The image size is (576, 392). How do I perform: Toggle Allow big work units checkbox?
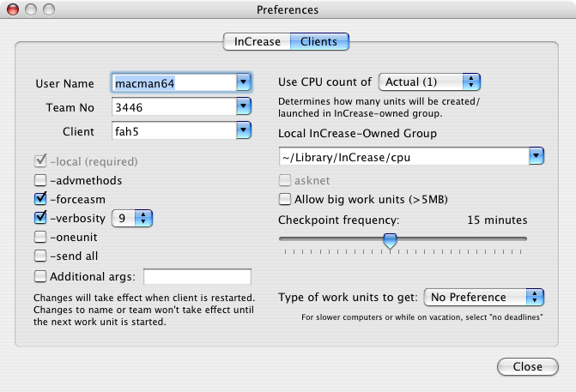285,199
